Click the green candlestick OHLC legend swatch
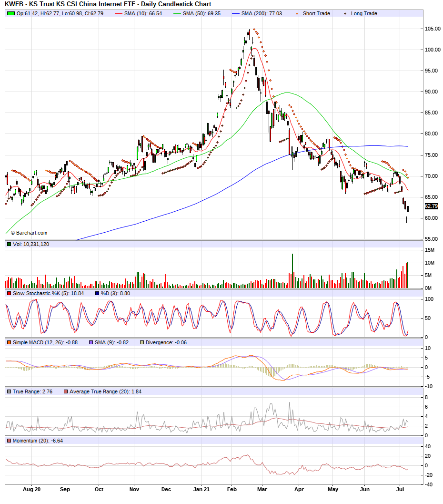The height and width of the screenshot is (504, 443). pyautogui.click(x=11, y=13)
